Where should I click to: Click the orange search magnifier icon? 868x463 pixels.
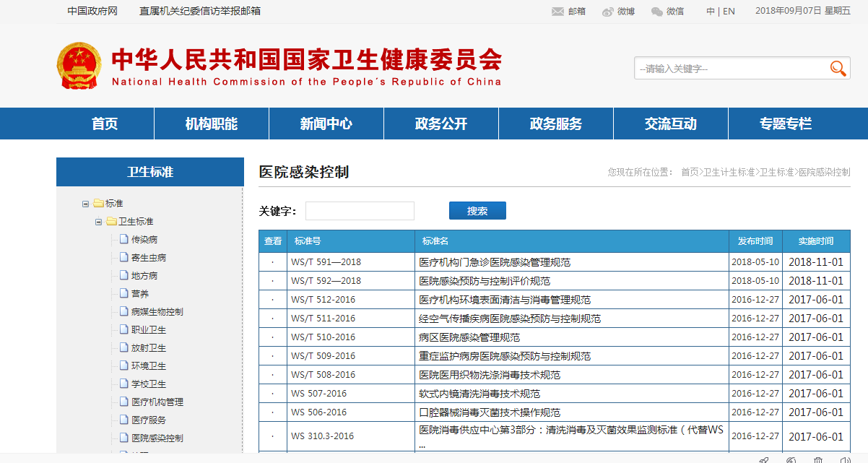pyautogui.click(x=838, y=69)
